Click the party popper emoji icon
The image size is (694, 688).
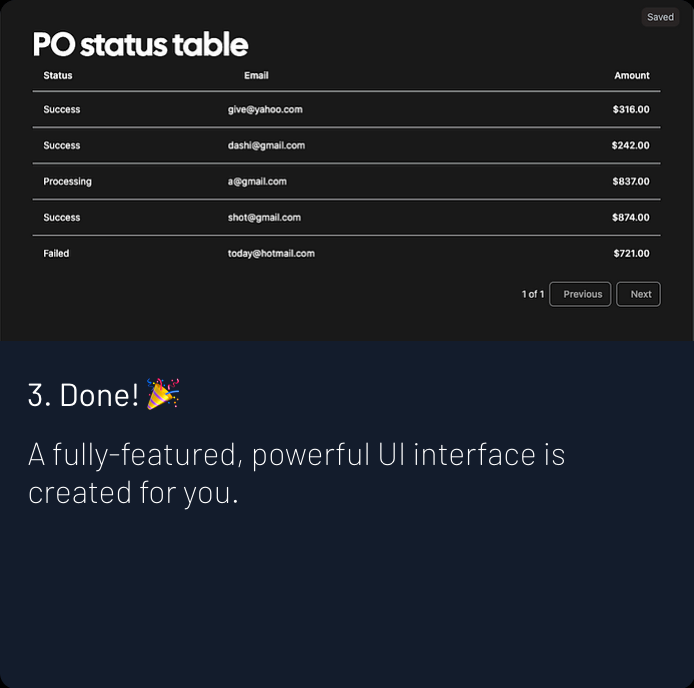tap(163, 394)
